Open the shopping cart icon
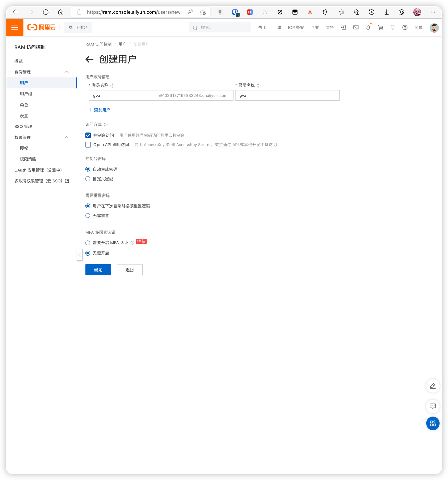 point(380,28)
